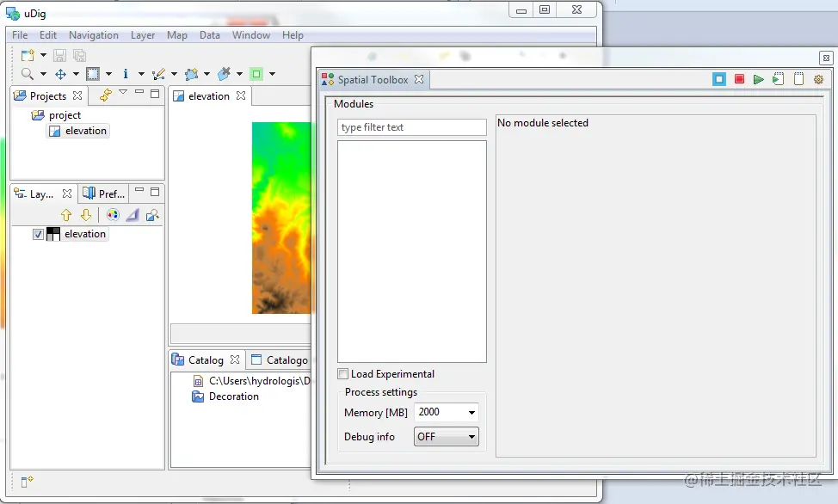Select the delete feature tool

225,74
